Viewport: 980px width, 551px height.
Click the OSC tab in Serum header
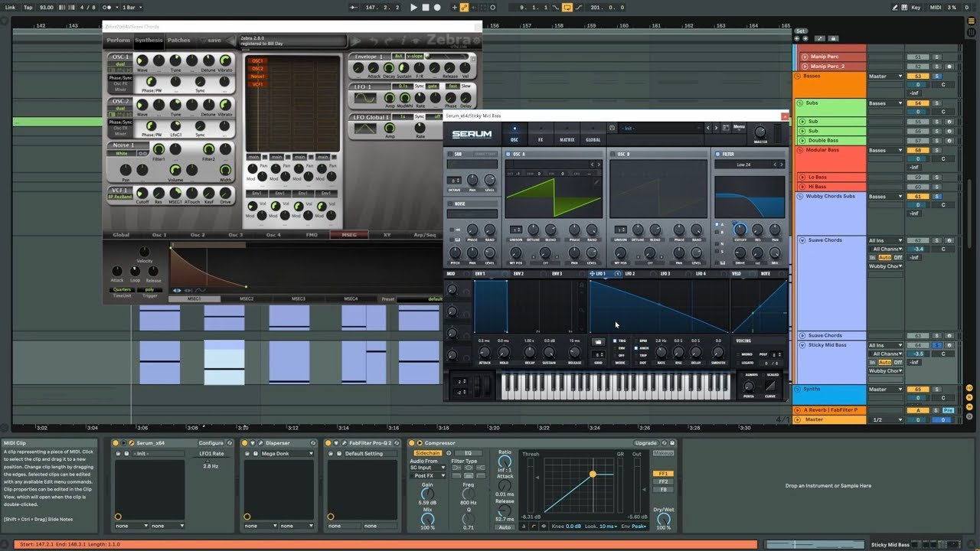click(514, 134)
